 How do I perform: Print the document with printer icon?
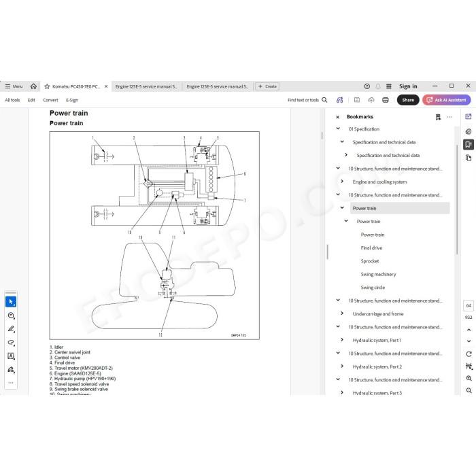(386, 100)
